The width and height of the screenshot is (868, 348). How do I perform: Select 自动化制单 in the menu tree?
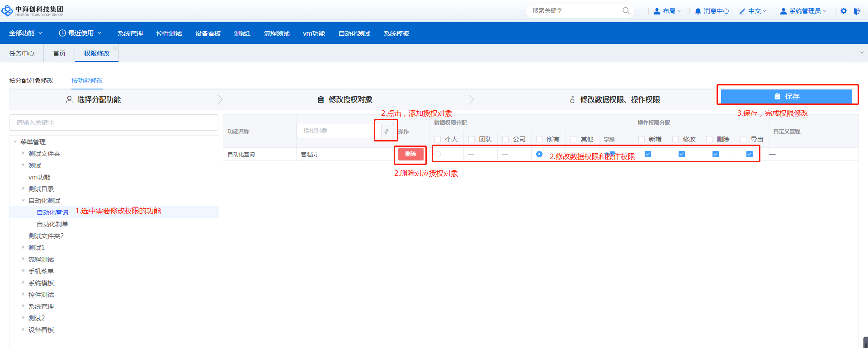click(52, 224)
